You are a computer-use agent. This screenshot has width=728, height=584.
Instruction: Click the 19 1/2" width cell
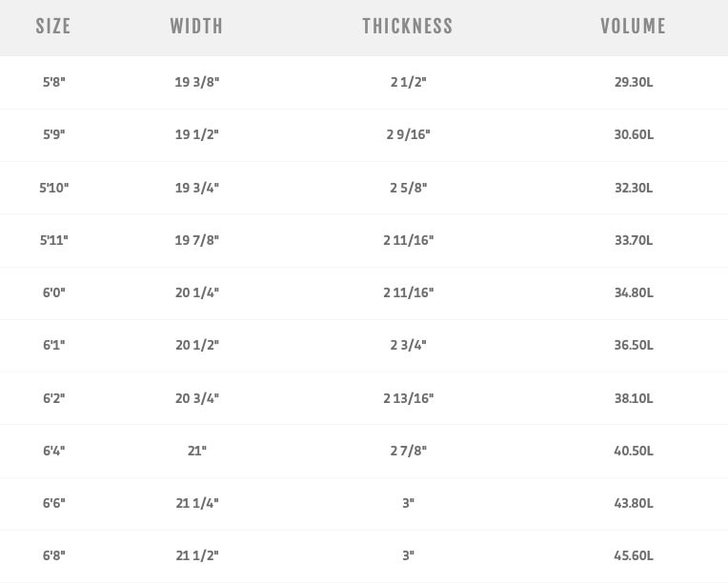(x=197, y=134)
